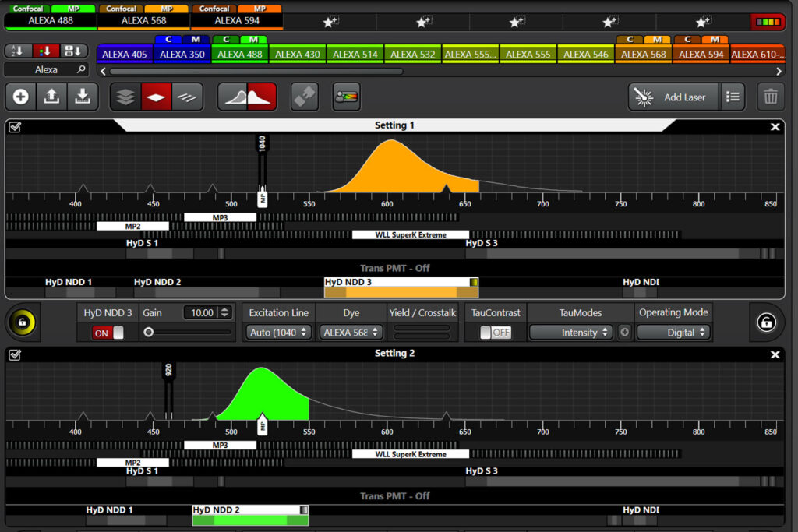Select the ALEXA 405 dye tab
The height and width of the screenshot is (532, 798).
click(125, 55)
